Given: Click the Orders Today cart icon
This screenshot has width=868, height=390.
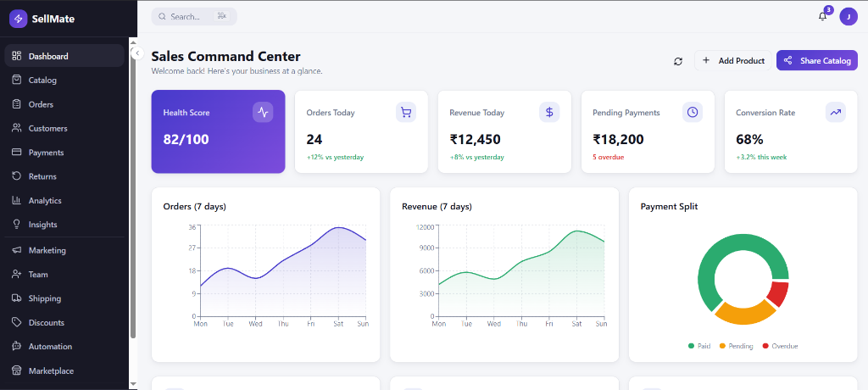Looking at the screenshot, I should click(x=406, y=113).
